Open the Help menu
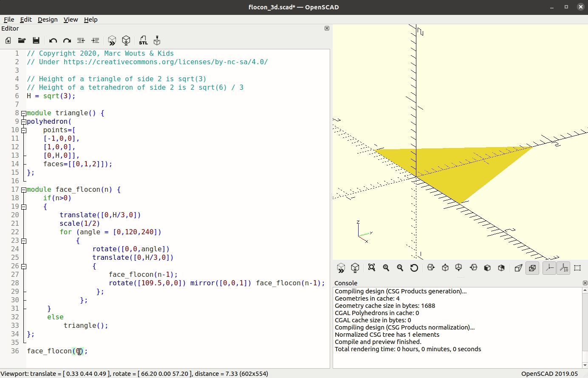This screenshot has width=588, height=378. [x=90, y=20]
